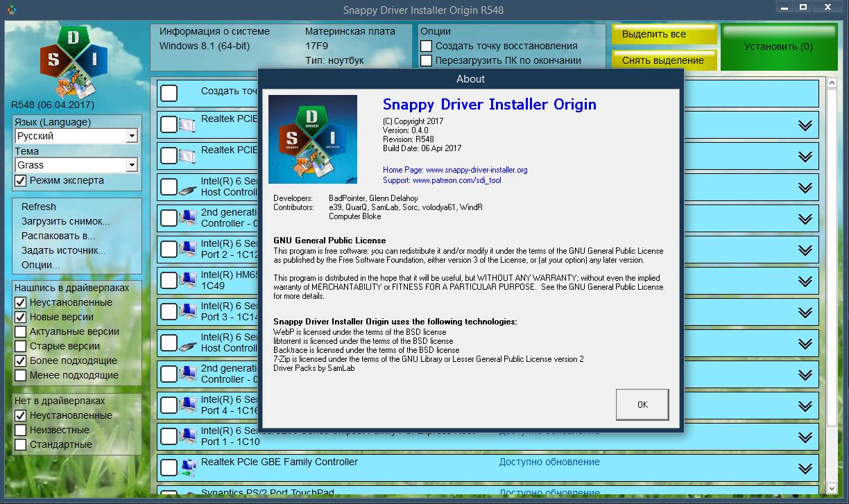
Task: Tick checkbox of Port 2 - 1C12 driver
Action: (169, 250)
